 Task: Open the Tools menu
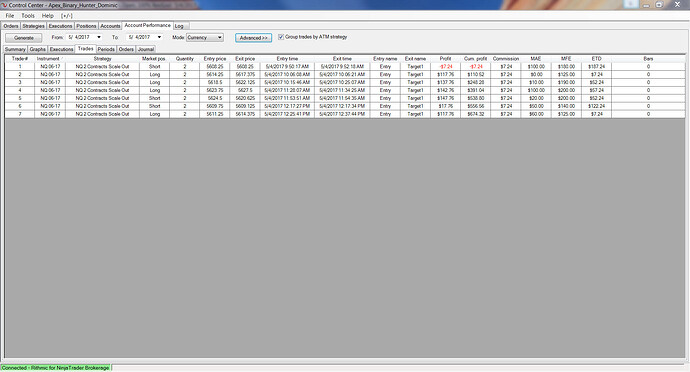tap(28, 15)
